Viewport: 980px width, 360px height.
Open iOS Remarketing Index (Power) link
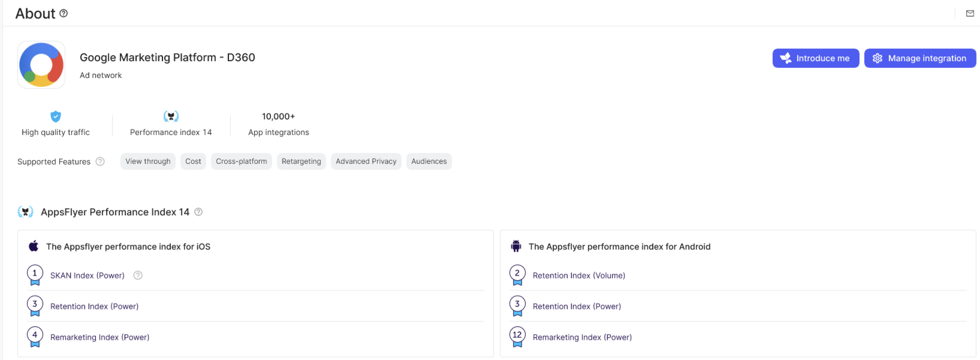point(100,337)
